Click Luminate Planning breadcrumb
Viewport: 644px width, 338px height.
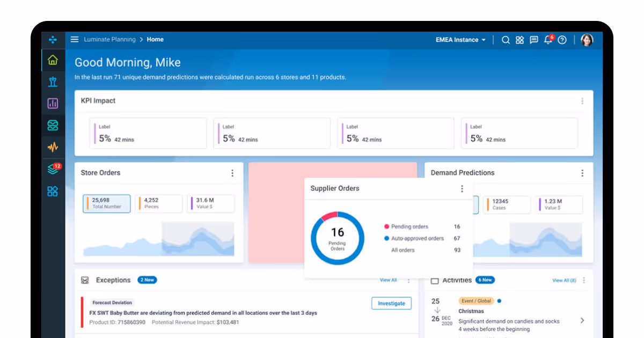tap(109, 40)
